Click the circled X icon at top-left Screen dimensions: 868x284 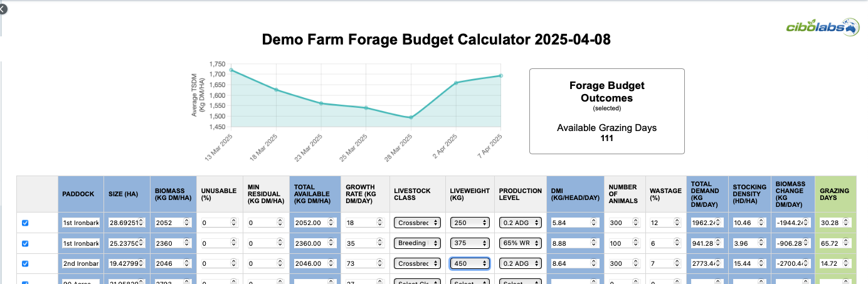pos(4,8)
